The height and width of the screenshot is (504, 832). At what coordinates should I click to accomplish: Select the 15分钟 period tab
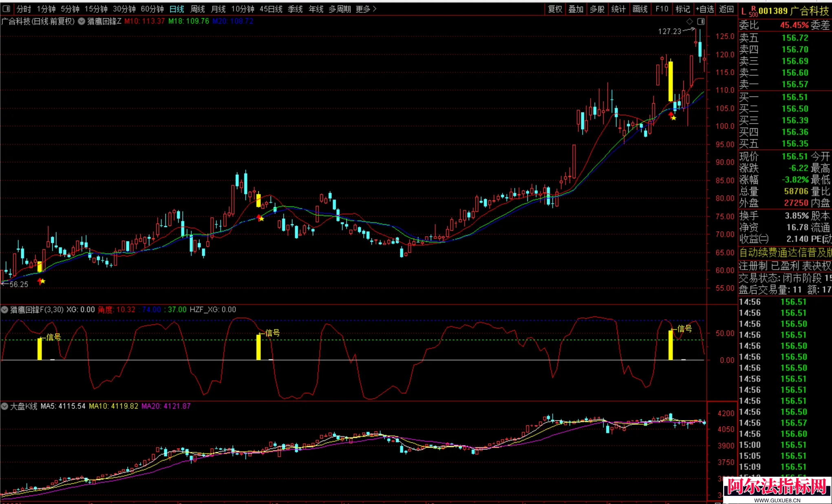(x=96, y=9)
